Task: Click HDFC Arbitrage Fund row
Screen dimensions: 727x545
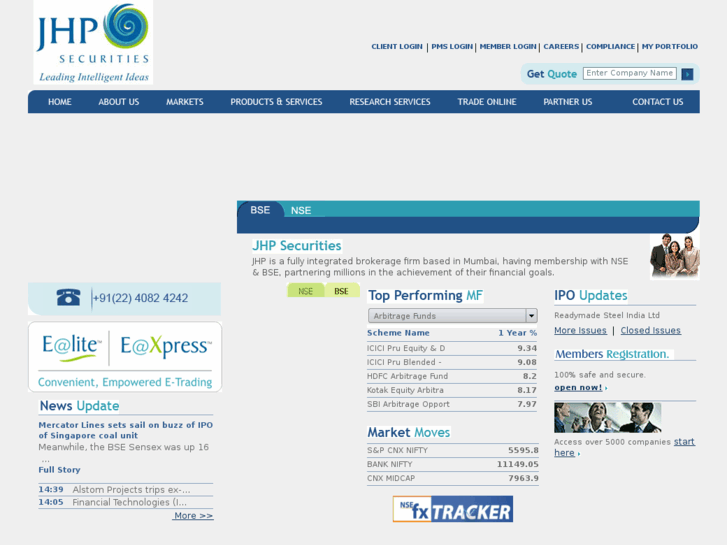Action: (452, 376)
